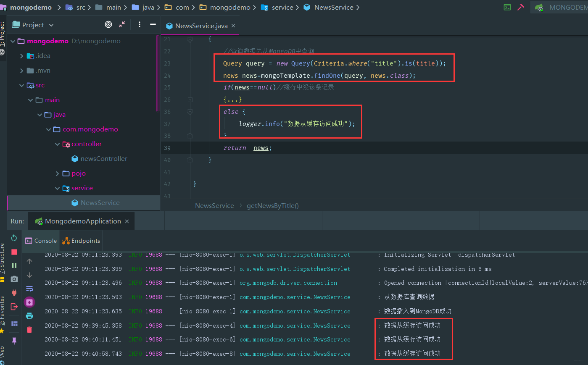Expand the folded {...} block at line 26
The height and width of the screenshot is (365, 588).
190,100
